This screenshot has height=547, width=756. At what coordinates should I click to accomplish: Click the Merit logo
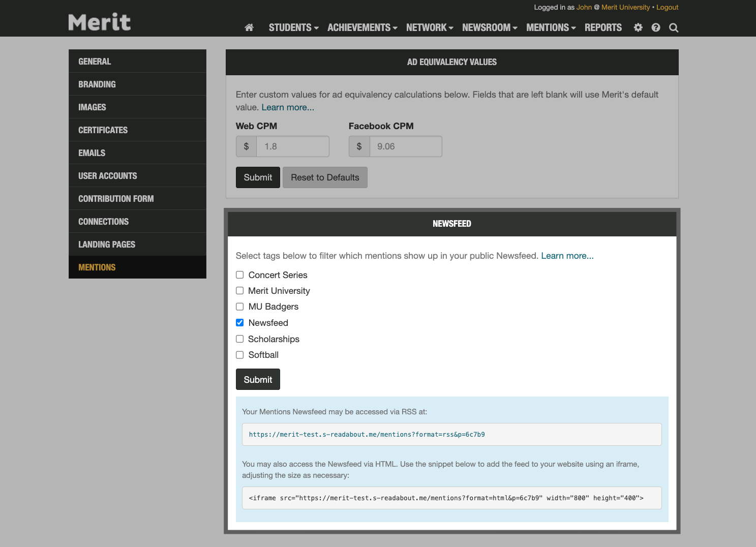(100, 22)
